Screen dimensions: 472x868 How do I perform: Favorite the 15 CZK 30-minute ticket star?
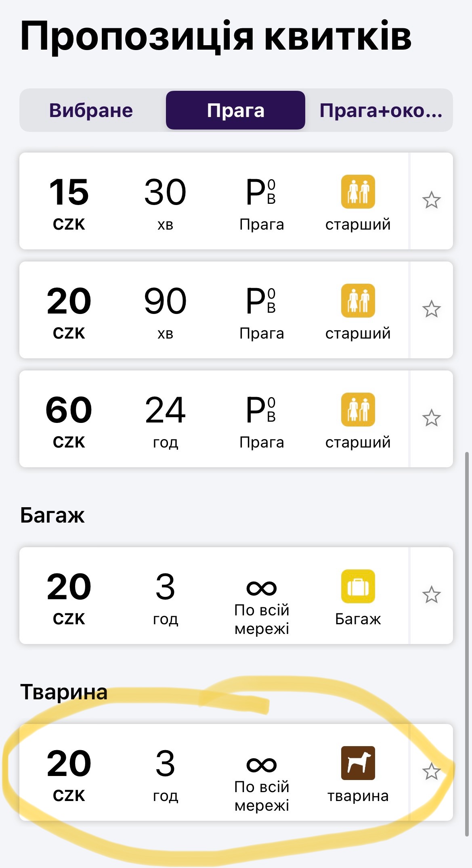pos(431,200)
